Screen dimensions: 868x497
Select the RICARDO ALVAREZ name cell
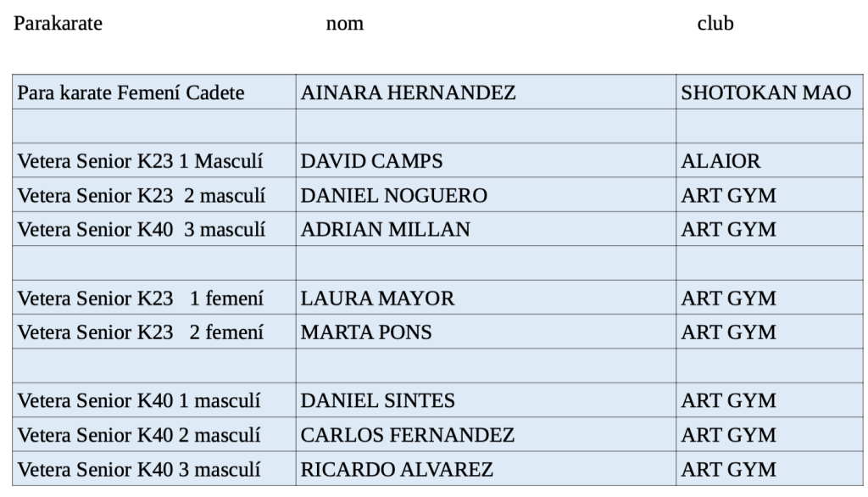click(397, 469)
